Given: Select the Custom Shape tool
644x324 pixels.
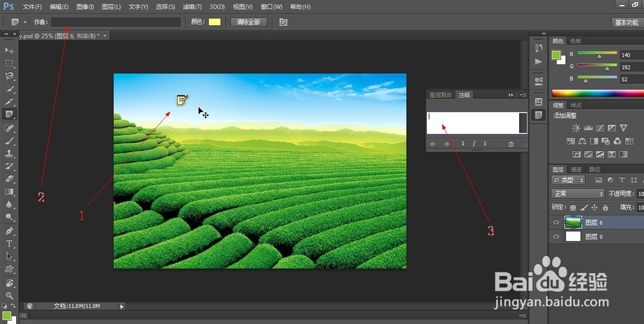Looking at the screenshot, I should pyautogui.click(x=9, y=269).
